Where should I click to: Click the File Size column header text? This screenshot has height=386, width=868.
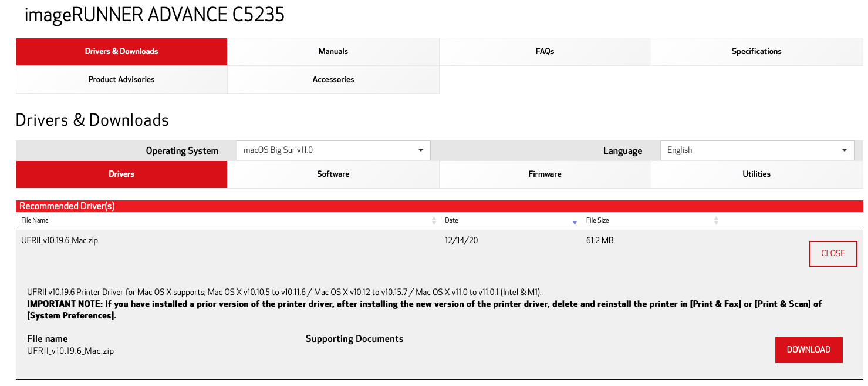pyautogui.click(x=597, y=220)
